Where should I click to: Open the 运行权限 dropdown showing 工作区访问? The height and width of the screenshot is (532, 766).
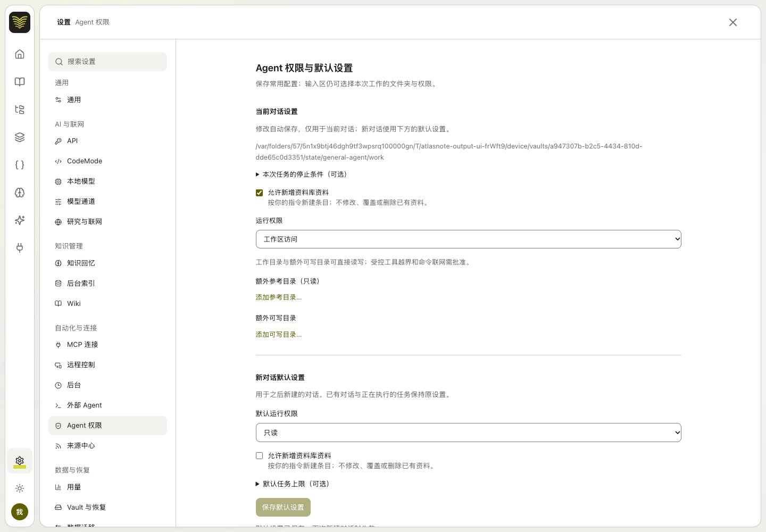pos(469,239)
